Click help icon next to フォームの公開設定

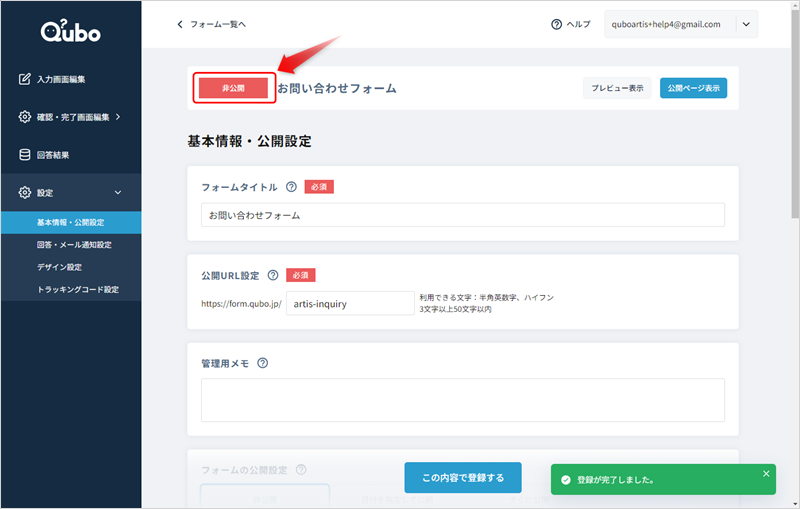[x=301, y=470]
